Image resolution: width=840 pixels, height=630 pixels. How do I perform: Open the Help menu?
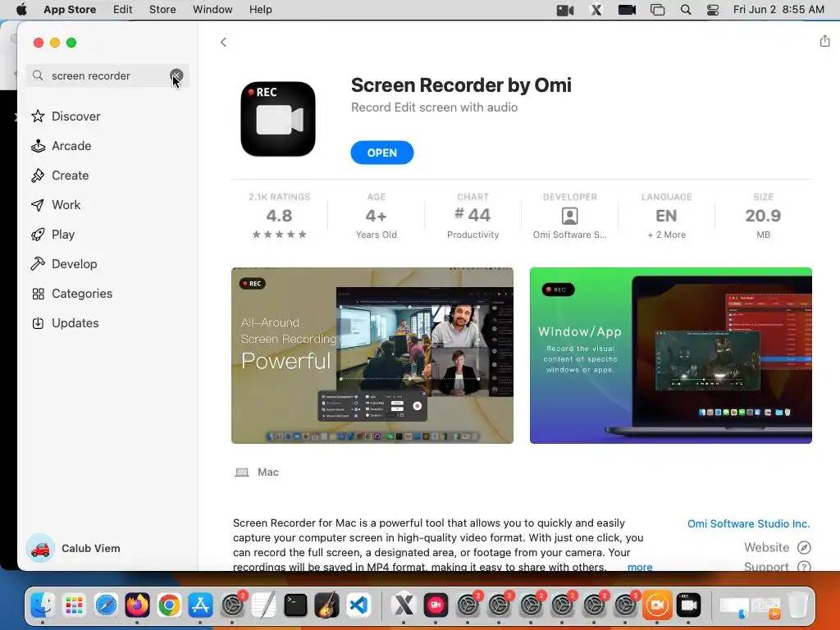[x=260, y=9]
